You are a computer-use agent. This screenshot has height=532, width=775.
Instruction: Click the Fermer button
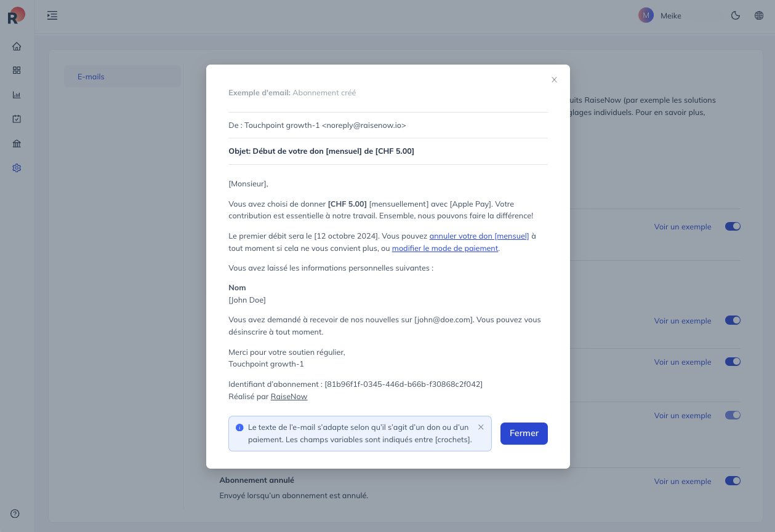click(x=524, y=434)
